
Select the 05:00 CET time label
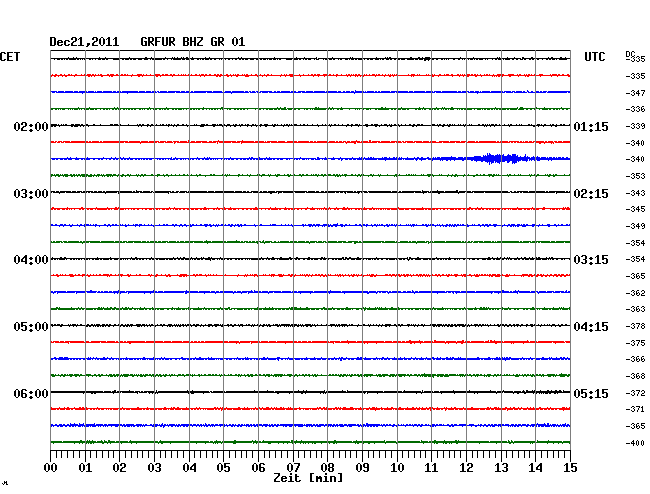31,327
